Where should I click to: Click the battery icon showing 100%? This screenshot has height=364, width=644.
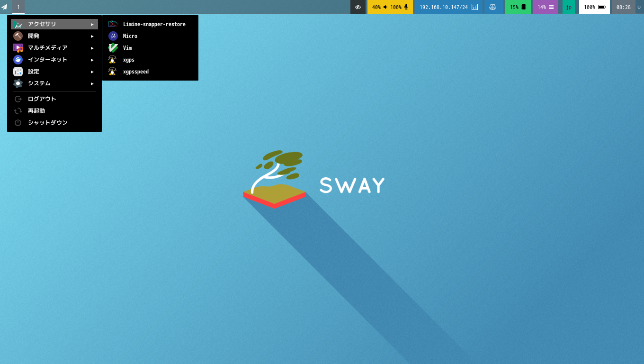[602, 7]
